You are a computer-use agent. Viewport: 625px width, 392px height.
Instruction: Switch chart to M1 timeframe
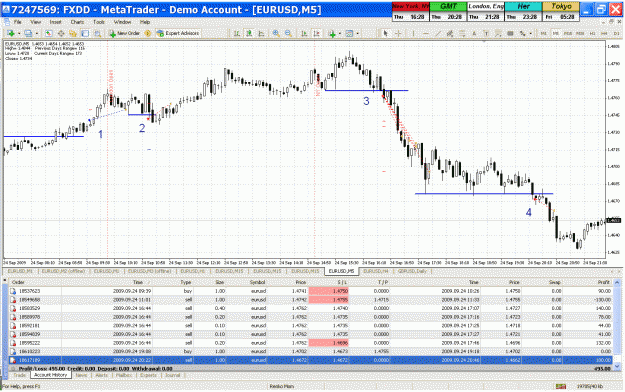[543, 33]
